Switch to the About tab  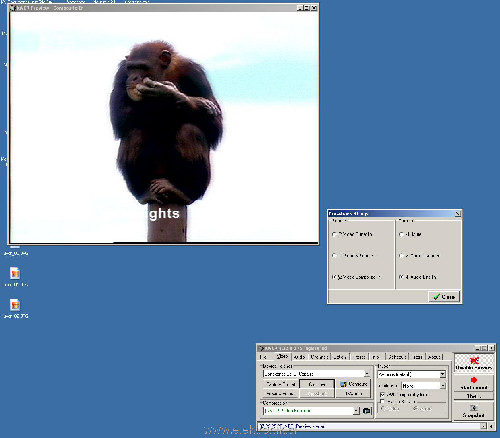click(x=434, y=357)
